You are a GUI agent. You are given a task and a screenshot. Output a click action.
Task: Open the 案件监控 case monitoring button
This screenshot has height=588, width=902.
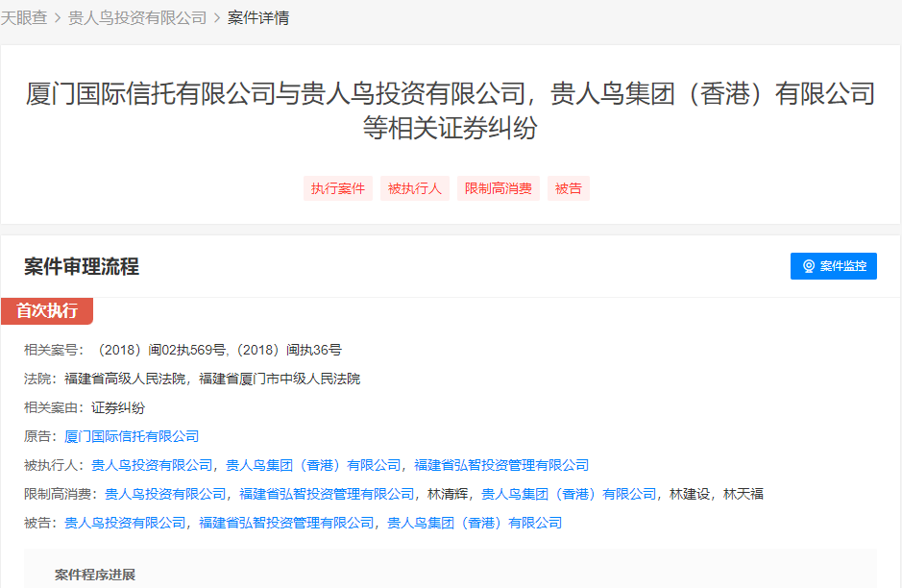(834, 266)
